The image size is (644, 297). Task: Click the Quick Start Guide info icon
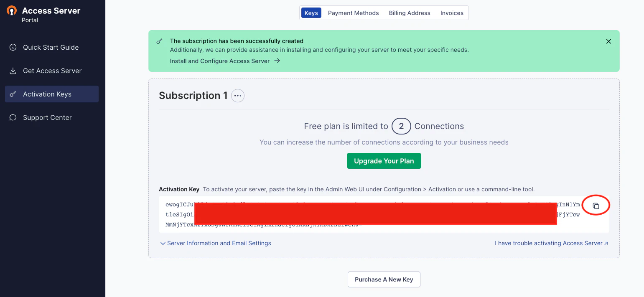(13, 47)
